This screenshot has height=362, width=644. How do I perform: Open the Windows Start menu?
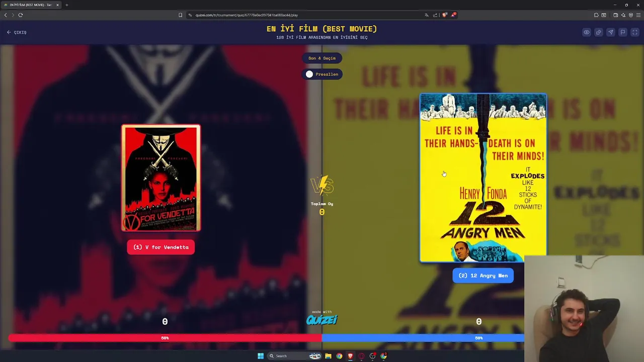(261, 356)
